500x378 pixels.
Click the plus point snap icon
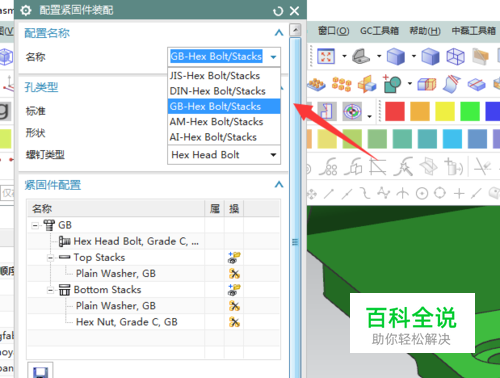tap(459, 193)
